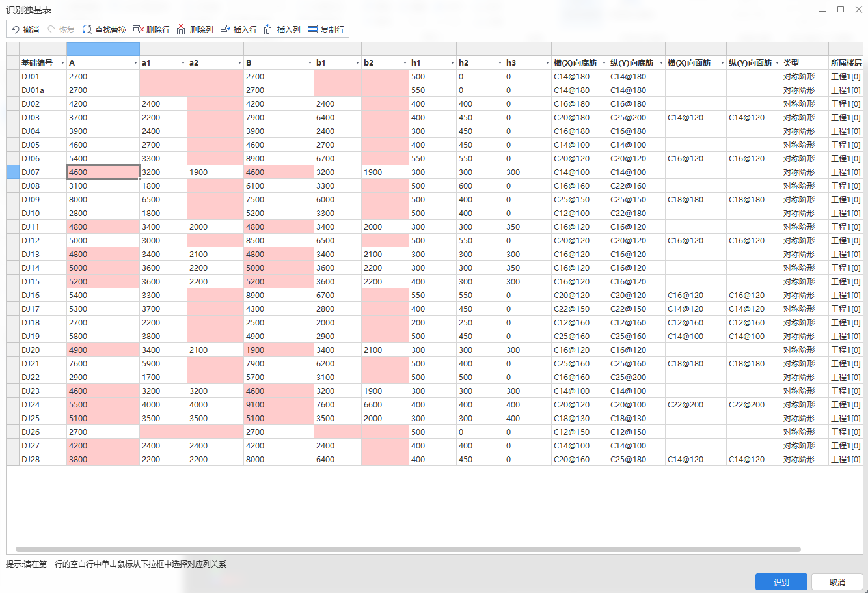Click the DJ20 row label
Viewport: 868px width, 593px height.
click(x=43, y=350)
